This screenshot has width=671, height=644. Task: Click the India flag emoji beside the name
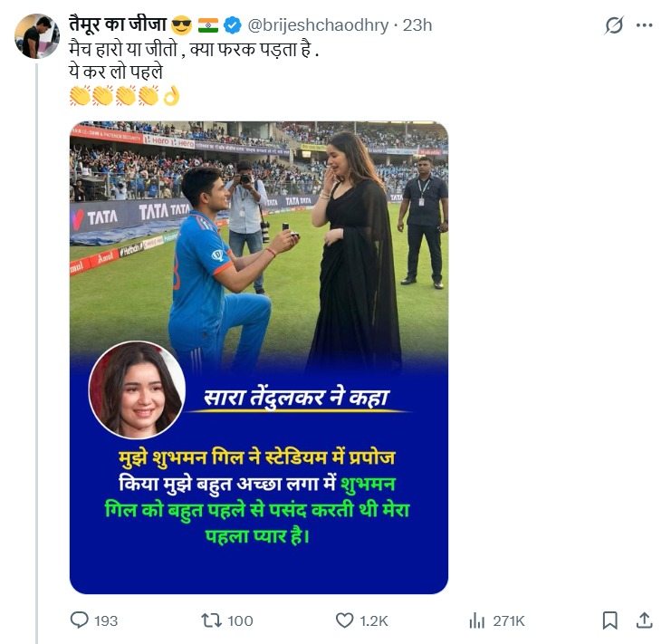tap(207, 24)
